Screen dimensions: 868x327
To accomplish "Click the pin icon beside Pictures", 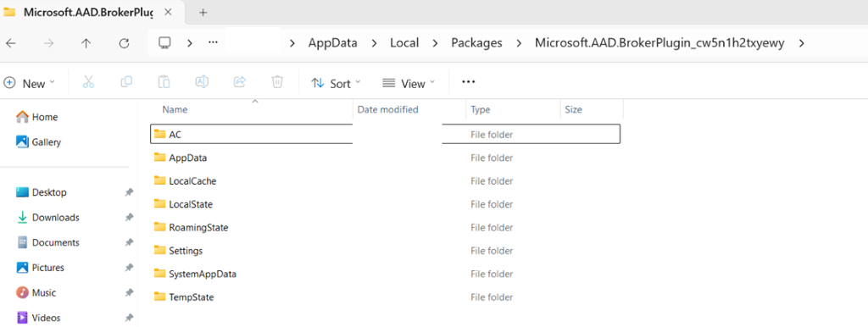I will pyautogui.click(x=129, y=267).
